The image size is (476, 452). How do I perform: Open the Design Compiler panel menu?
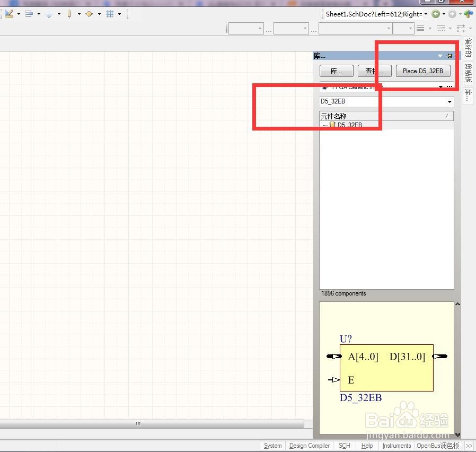click(x=310, y=446)
